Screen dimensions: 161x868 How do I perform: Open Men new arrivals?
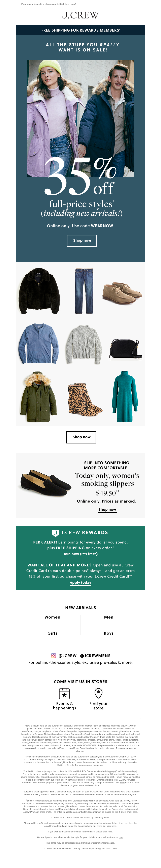coord(109,617)
